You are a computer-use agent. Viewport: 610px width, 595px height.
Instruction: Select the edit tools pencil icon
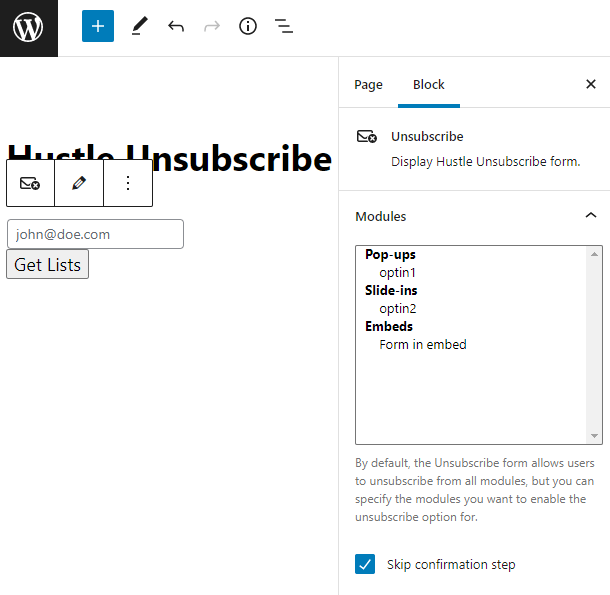140,26
